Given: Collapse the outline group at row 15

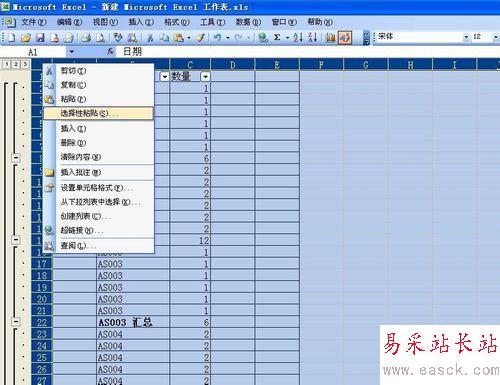Looking at the screenshot, I should tap(16, 240).
